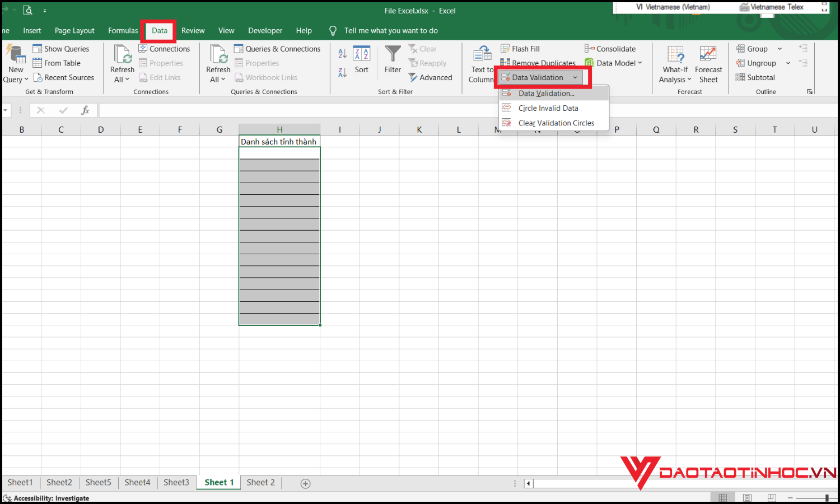Open the Filter tool
This screenshot has height=504, width=840.
392,62
